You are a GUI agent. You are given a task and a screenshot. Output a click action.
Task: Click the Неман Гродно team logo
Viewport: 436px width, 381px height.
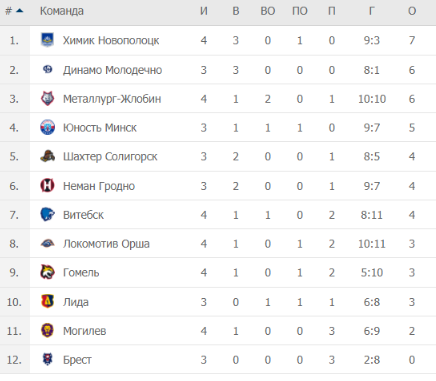[x=47, y=185]
